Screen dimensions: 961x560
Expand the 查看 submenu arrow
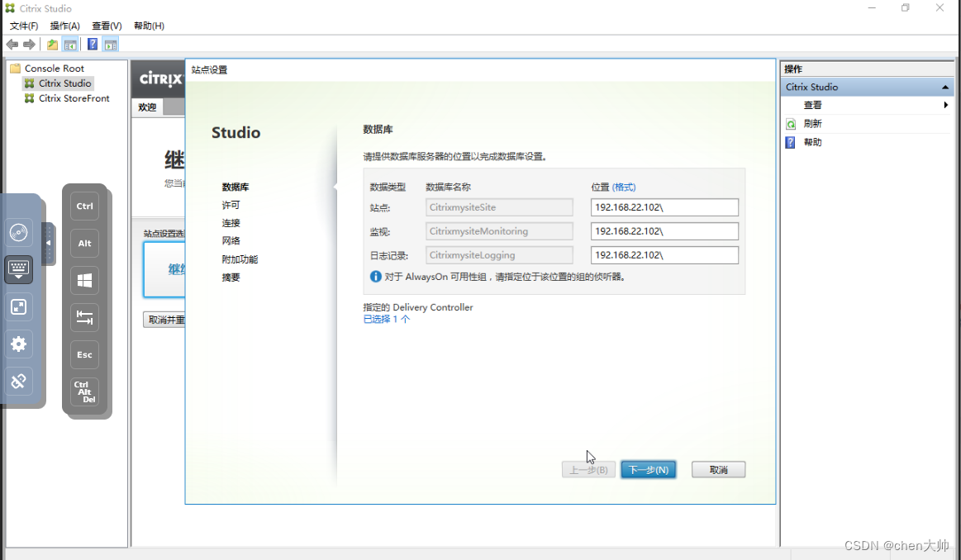pos(945,106)
